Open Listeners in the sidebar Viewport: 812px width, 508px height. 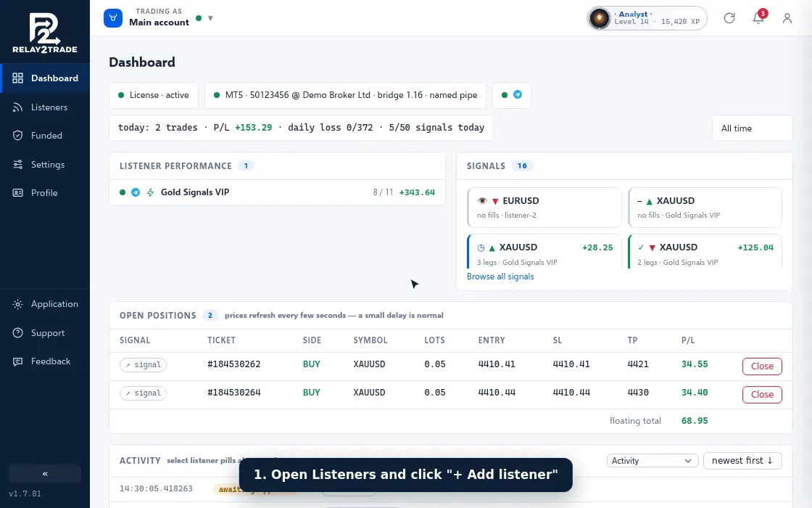tap(45, 107)
